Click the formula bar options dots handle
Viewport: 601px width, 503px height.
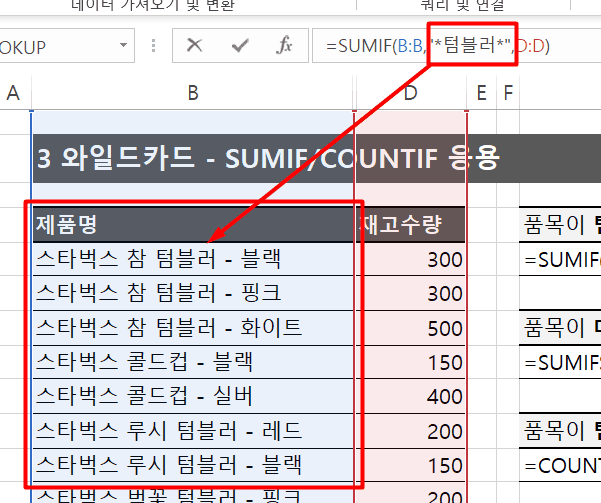click(153, 45)
